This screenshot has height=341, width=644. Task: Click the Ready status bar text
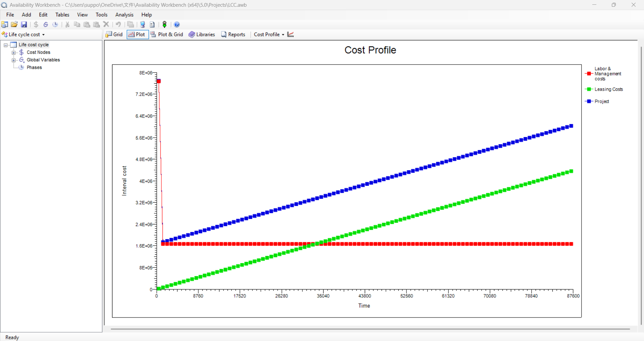[12, 337]
